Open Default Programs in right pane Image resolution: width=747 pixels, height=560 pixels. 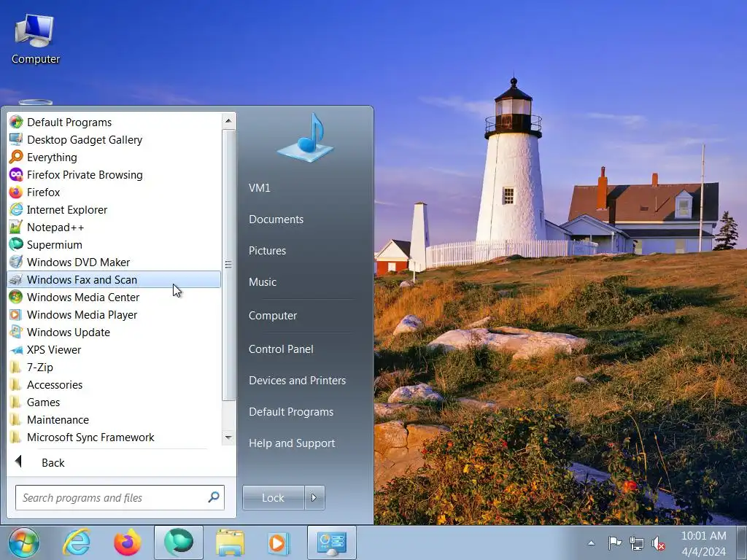pyautogui.click(x=291, y=412)
